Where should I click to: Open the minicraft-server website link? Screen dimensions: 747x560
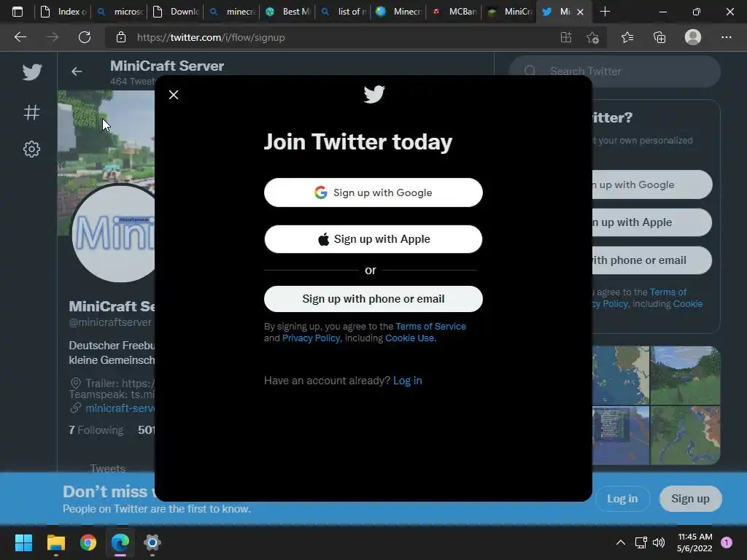(x=120, y=408)
